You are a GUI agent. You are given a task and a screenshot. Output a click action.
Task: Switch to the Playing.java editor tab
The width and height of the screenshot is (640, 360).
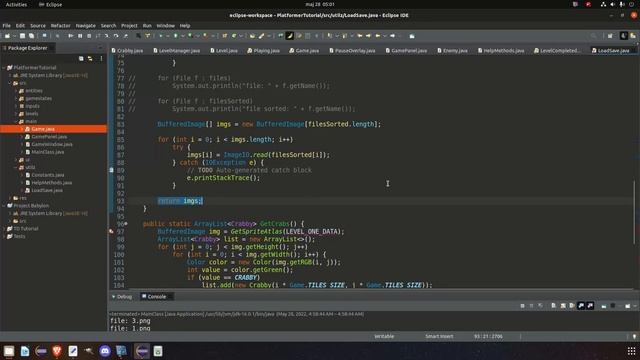tap(263, 51)
